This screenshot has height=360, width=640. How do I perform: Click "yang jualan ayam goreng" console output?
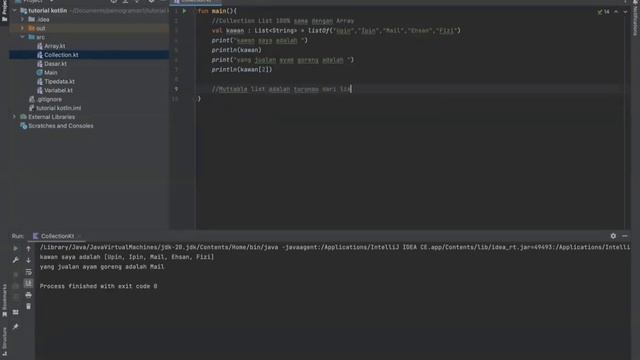click(102, 267)
